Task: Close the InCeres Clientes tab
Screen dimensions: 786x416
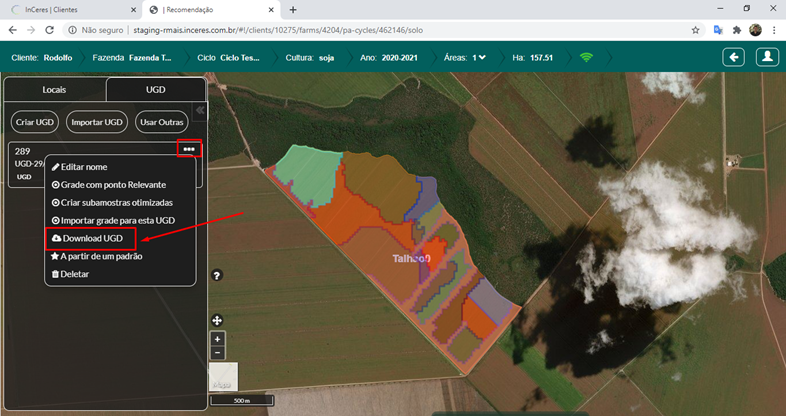Action: click(133, 10)
